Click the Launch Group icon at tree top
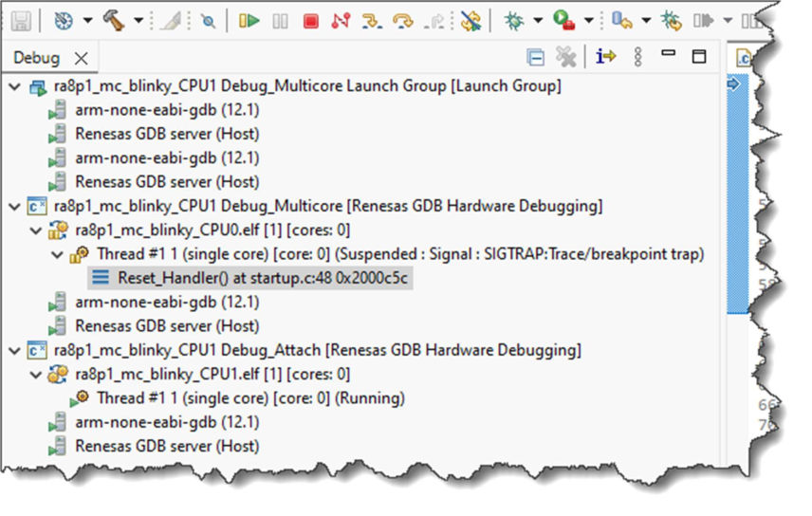Screen dimensions: 812x516 tap(38, 87)
